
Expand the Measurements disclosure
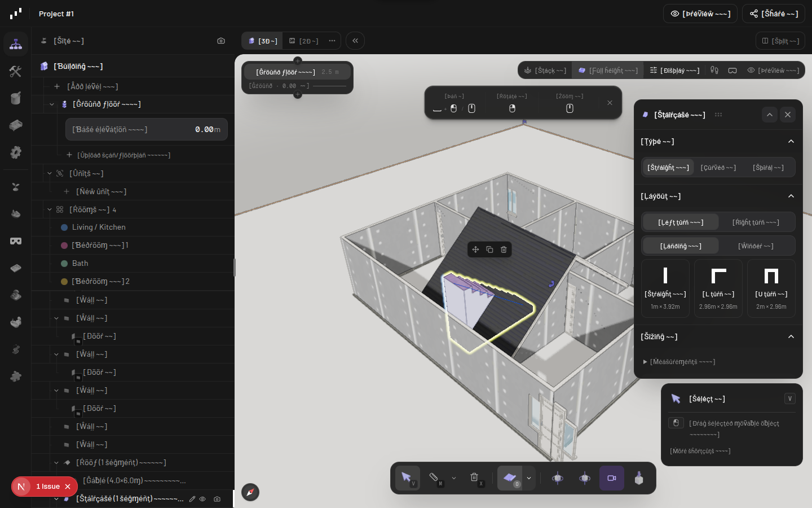(679, 362)
